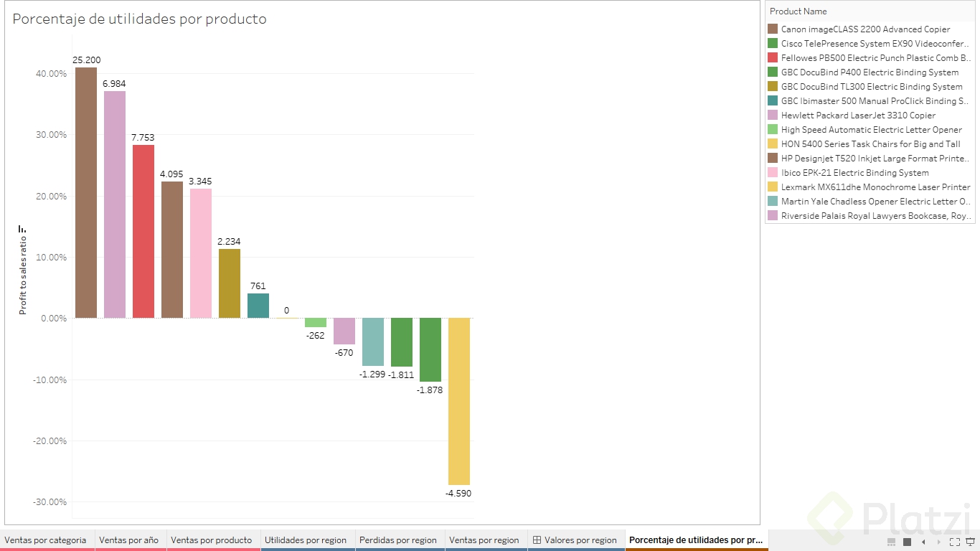This screenshot has width=980, height=551.
Task: Select the green bar labeled -1.878
Action: tap(430, 350)
